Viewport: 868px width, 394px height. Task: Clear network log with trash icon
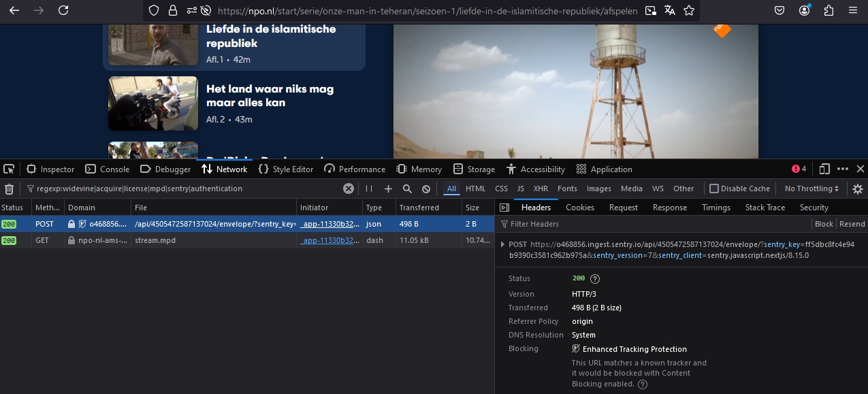[9, 188]
